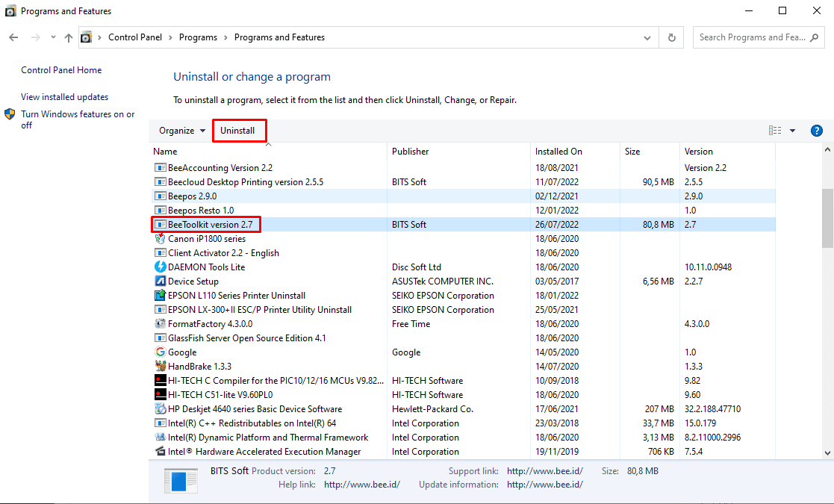Click the scrollbar down arrow

827,453
